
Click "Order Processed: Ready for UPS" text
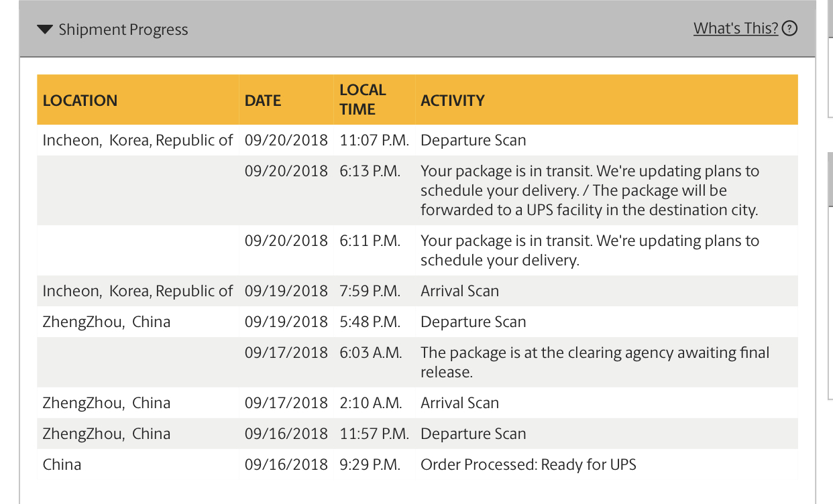528,464
